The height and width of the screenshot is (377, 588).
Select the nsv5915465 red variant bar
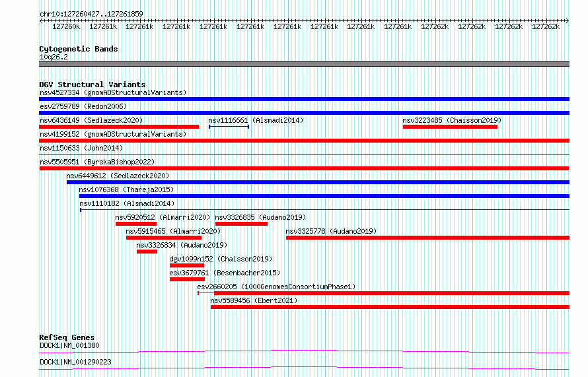pos(163,238)
